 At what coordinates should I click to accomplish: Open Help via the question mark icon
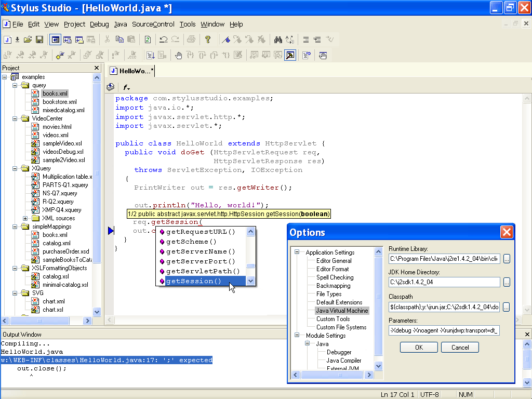coord(208,39)
